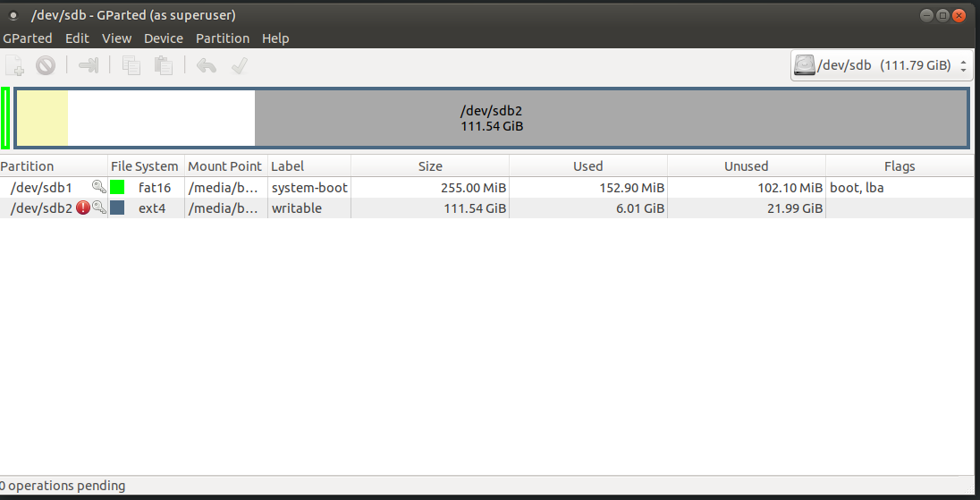Click the window menu icon in title bar
Image resolution: width=980 pixels, height=500 pixels.
click(x=13, y=15)
